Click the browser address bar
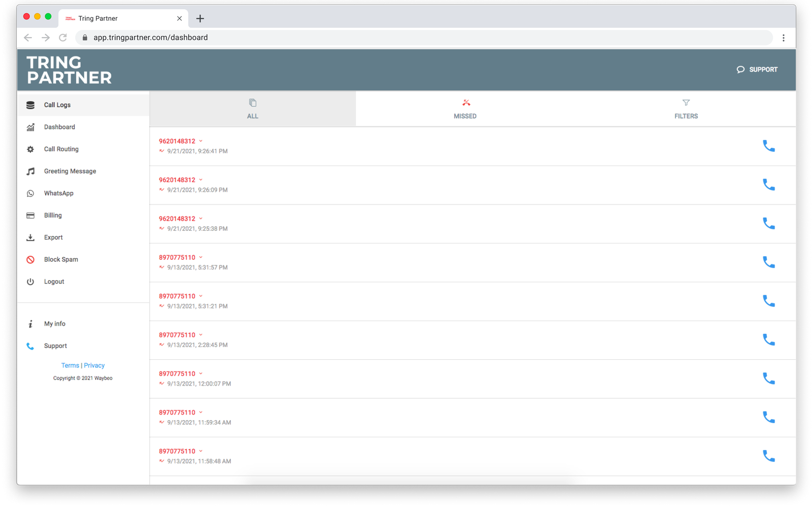812x514 pixels. pos(406,38)
